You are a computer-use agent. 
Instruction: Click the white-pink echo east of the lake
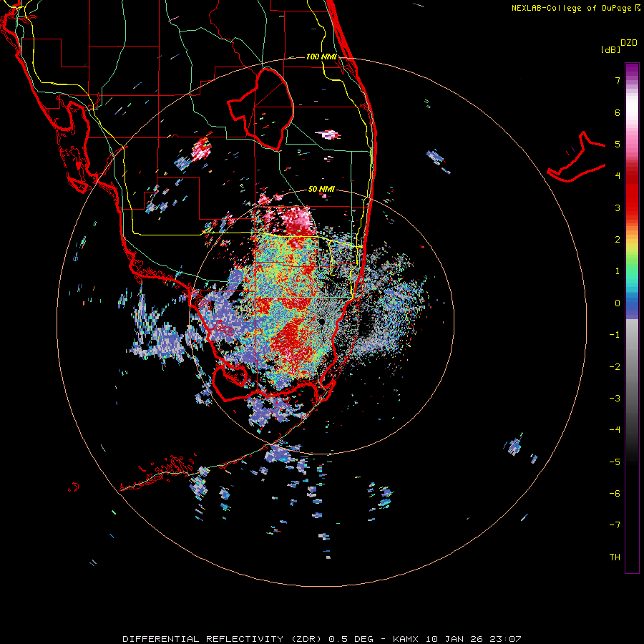pos(328,135)
